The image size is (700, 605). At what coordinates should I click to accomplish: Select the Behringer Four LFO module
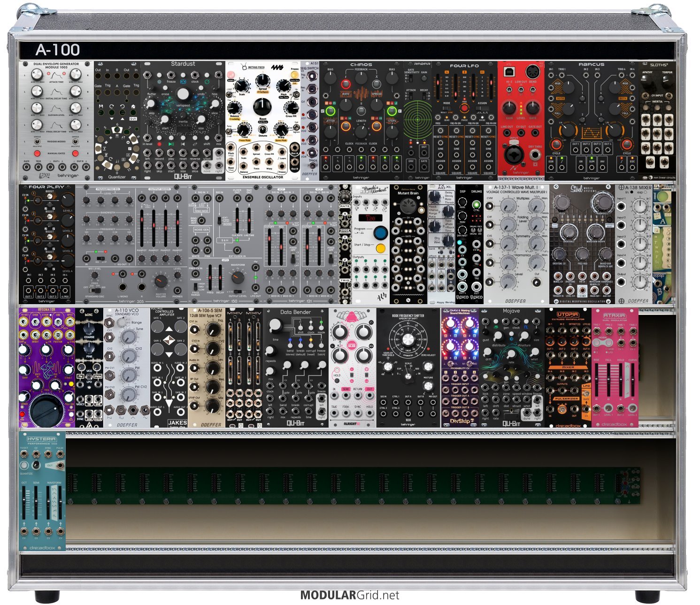tap(464, 121)
